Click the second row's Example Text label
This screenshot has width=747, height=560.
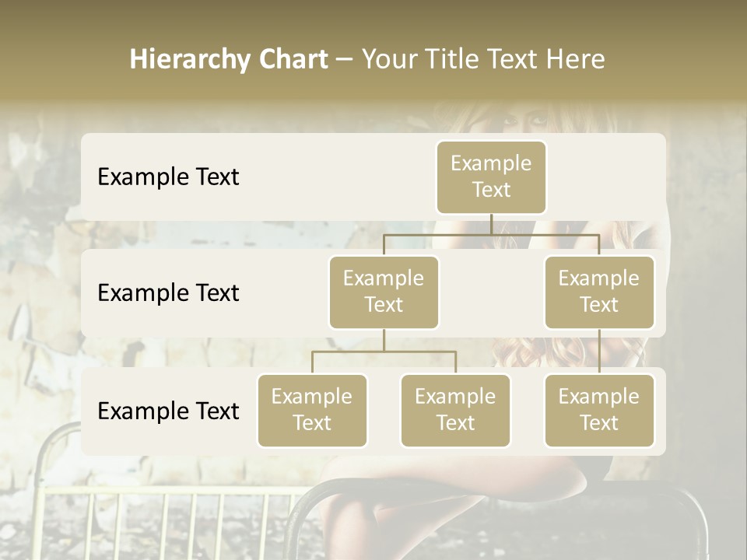(168, 292)
